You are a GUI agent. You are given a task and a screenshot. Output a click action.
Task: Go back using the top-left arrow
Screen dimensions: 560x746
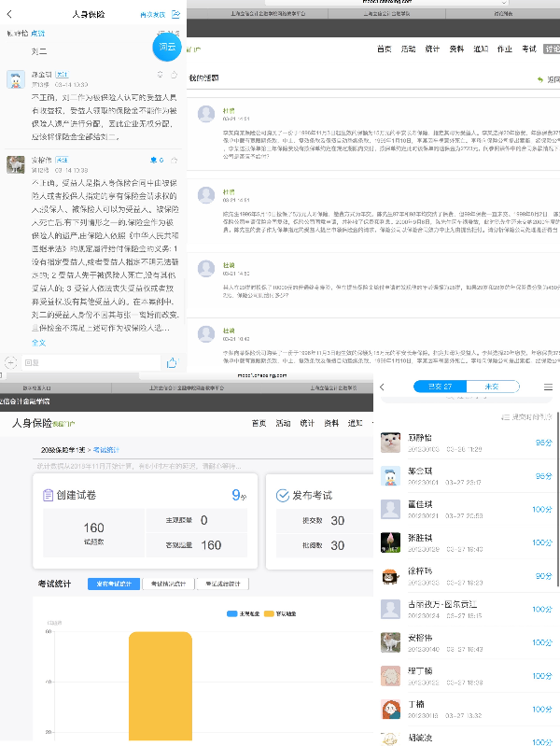(x=10, y=15)
